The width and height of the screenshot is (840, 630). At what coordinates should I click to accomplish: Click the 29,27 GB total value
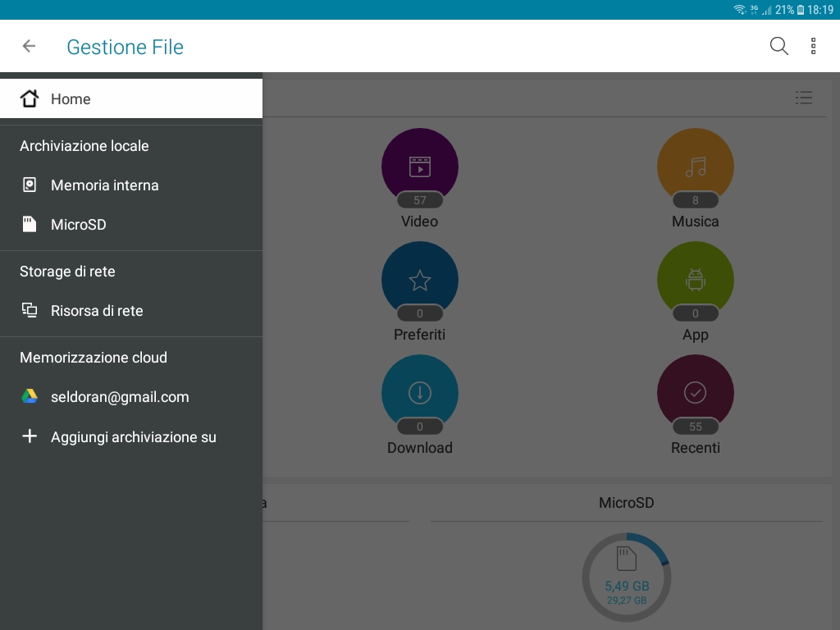[627, 600]
